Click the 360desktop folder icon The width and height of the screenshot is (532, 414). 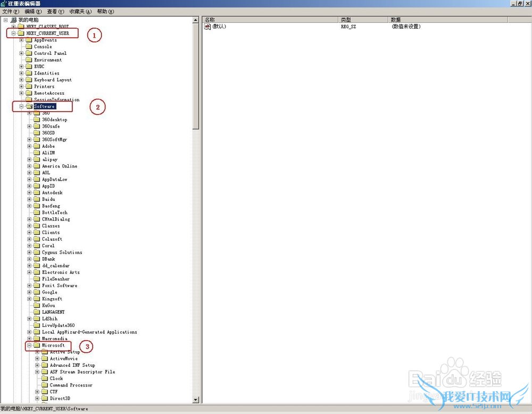coord(37,120)
